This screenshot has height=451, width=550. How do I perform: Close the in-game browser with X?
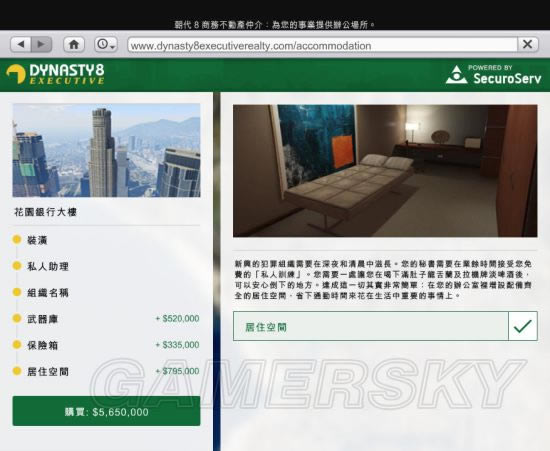528,45
